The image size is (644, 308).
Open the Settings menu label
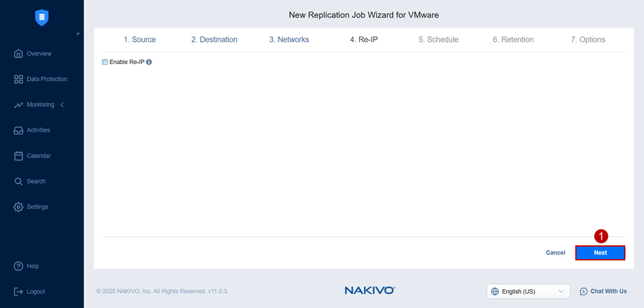pos(37,207)
